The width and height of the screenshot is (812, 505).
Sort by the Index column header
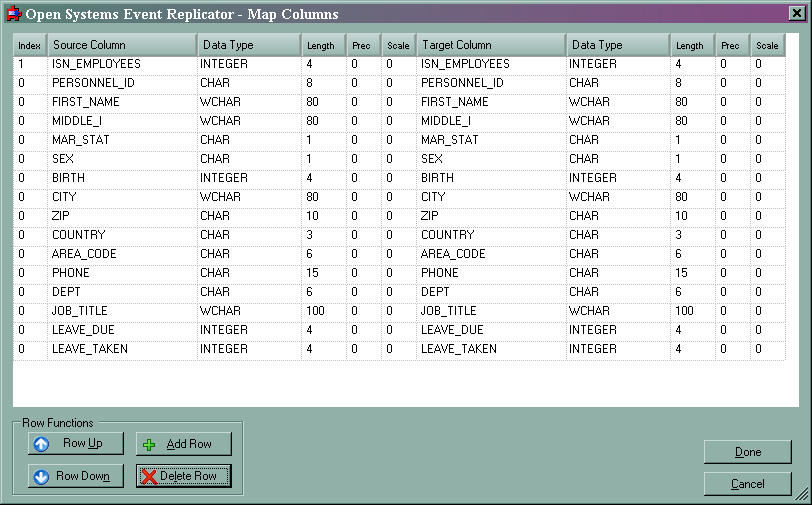(x=30, y=45)
